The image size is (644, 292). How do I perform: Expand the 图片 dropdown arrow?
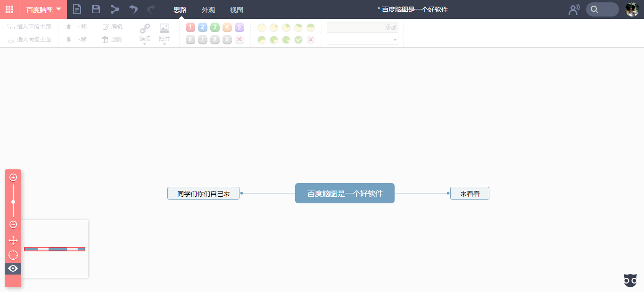click(165, 44)
